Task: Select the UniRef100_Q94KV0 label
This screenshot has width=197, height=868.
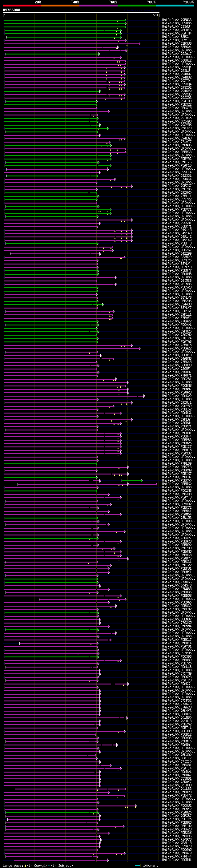Action: [177, 91]
